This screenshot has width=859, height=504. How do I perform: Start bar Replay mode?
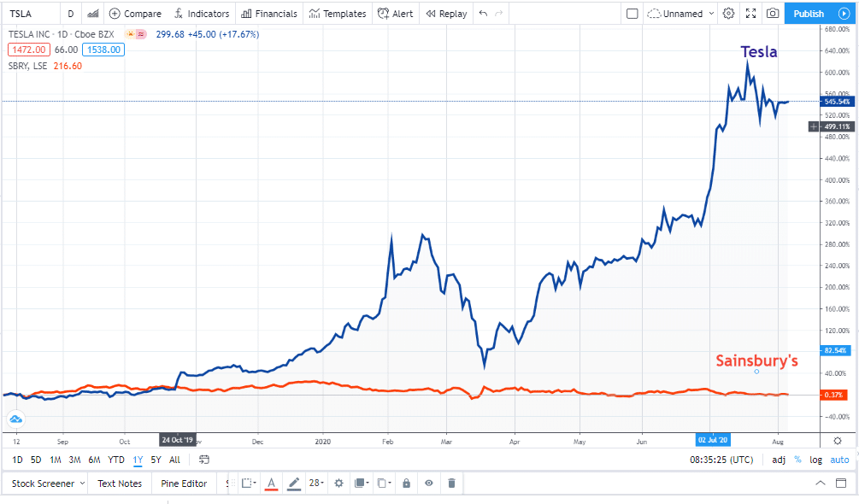pyautogui.click(x=446, y=14)
